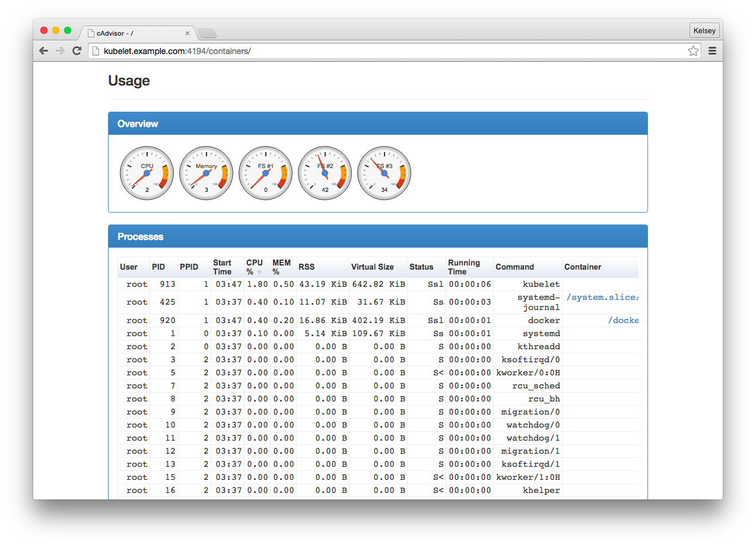This screenshot has width=756, height=547.
Task: Open the /system.slice/ container link
Action: pyautogui.click(x=602, y=297)
